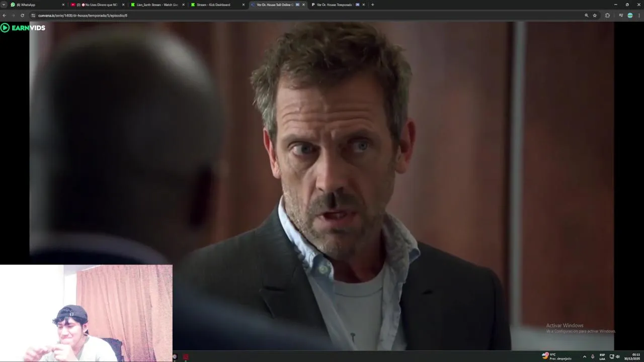Viewport: 644px width, 362px height.
Task: Open the zoom magnifier in address bar
Action: pyautogui.click(x=586, y=16)
